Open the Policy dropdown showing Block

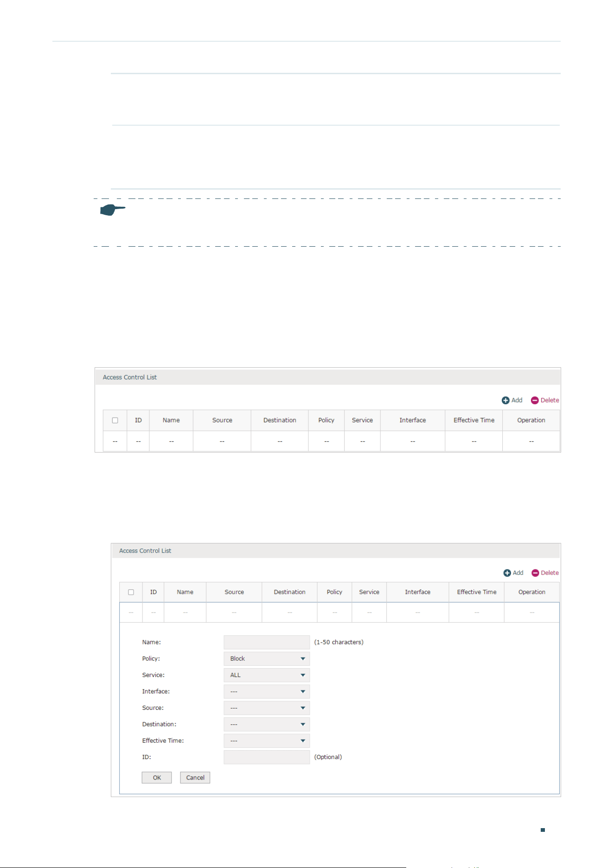(x=267, y=659)
